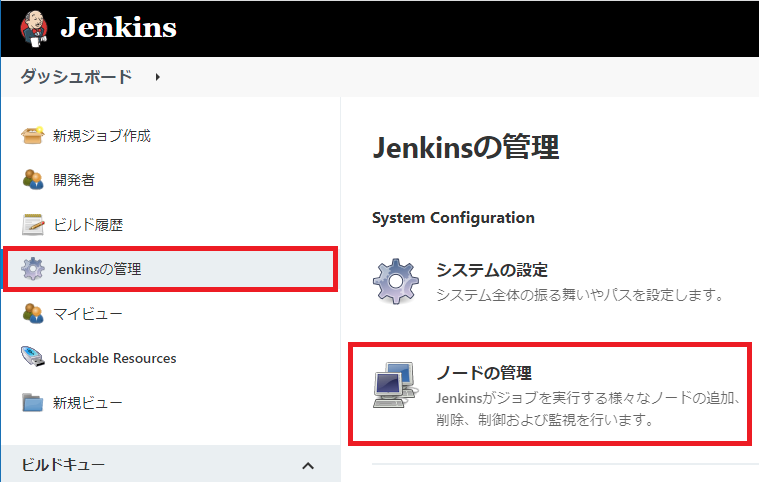The width and height of the screenshot is (759, 482).
Task: Open システムの設定 configuration item
Action: click(492, 270)
